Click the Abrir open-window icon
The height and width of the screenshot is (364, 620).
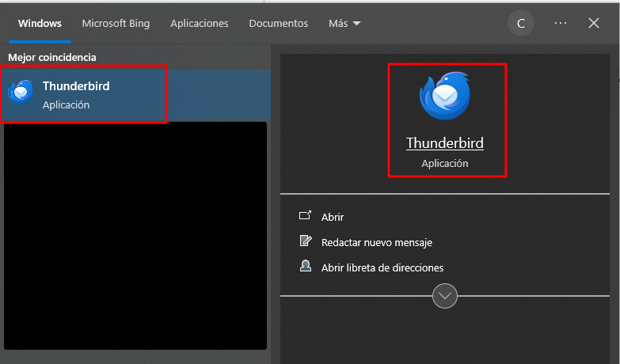coord(305,215)
